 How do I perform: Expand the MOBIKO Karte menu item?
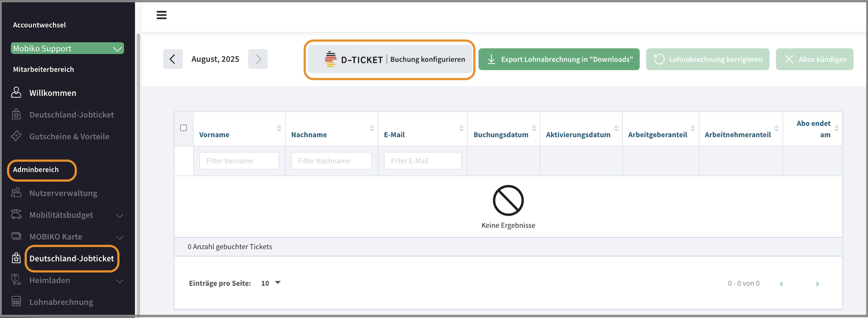coord(120,237)
